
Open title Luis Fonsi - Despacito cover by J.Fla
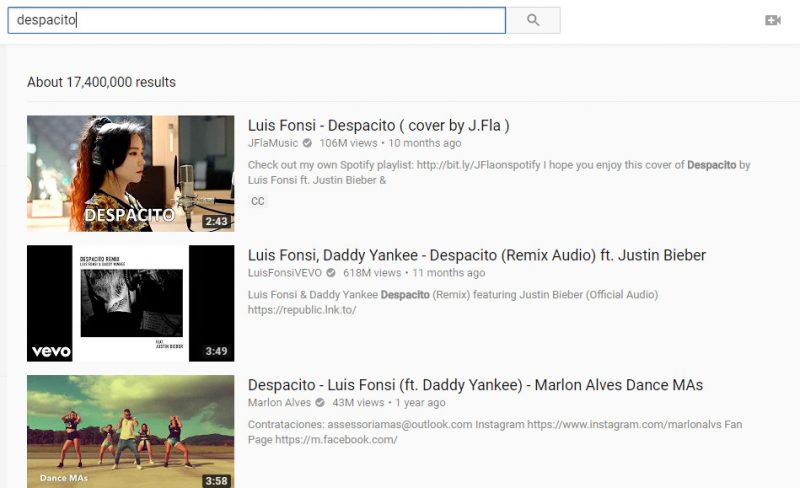coord(379,126)
